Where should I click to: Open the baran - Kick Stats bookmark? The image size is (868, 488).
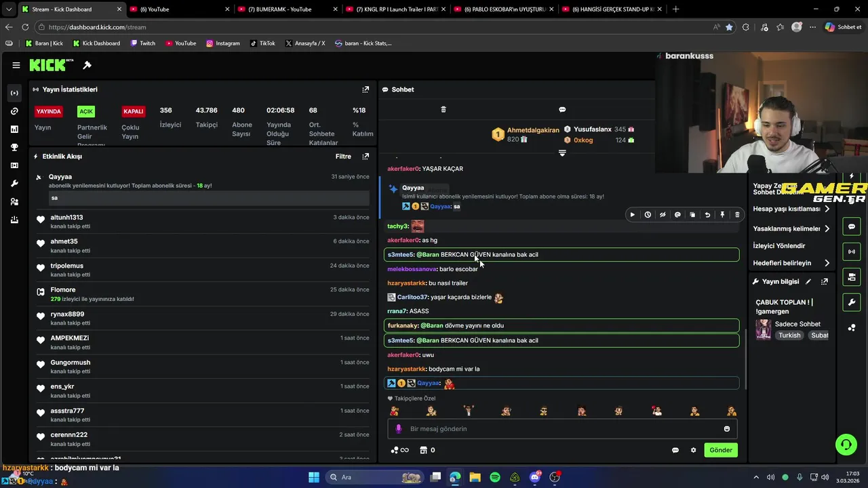pyautogui.click(x=363, y=43)
